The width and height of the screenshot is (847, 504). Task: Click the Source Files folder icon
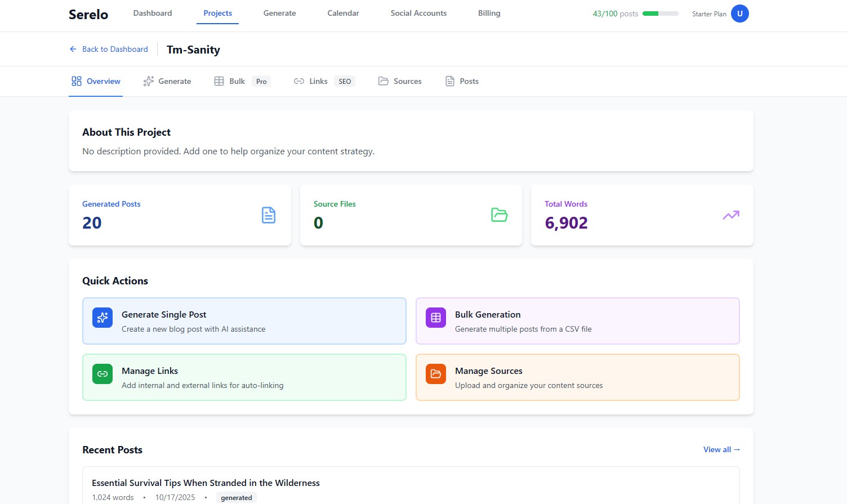[499, 215]
